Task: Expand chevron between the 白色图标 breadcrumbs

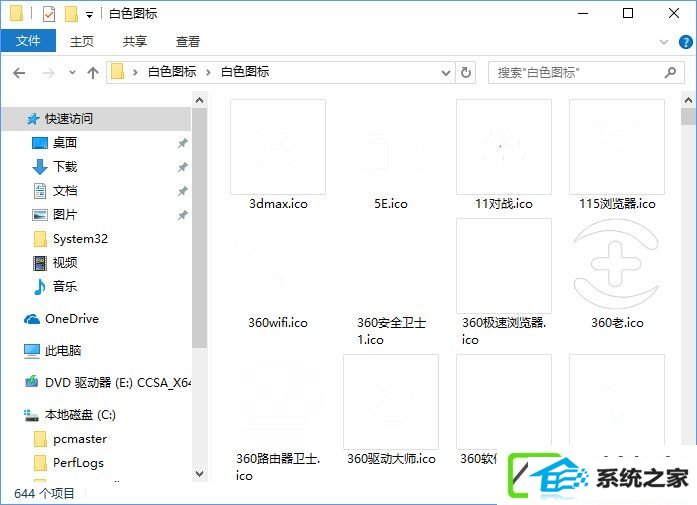Action: [x=208, y=72]
